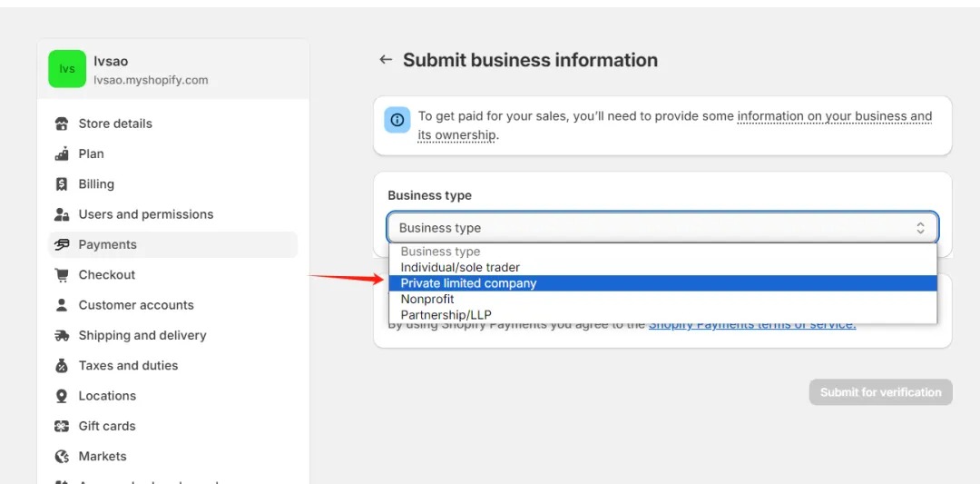
Task: Click the Users and permissions icon
Action: [x=62, y=214]
